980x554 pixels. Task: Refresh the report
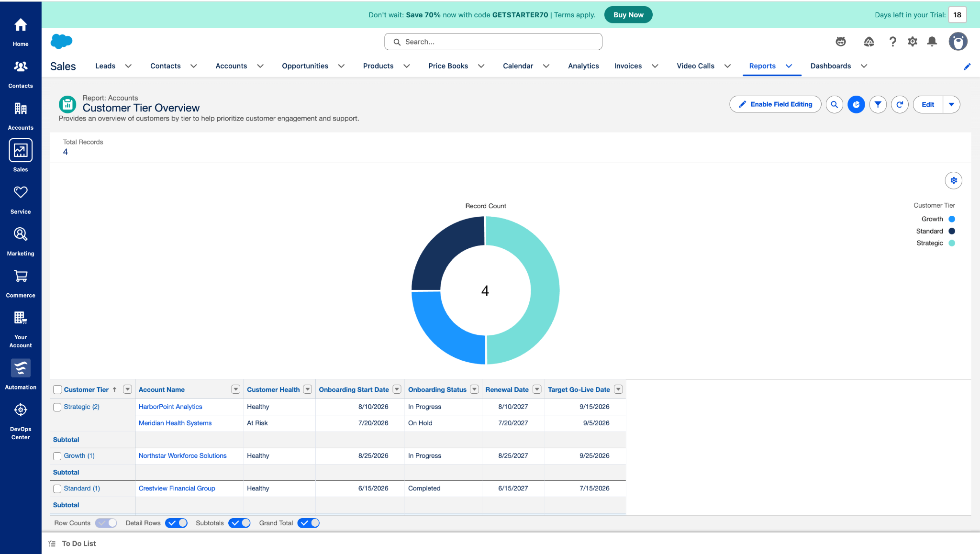pos(900,104)
